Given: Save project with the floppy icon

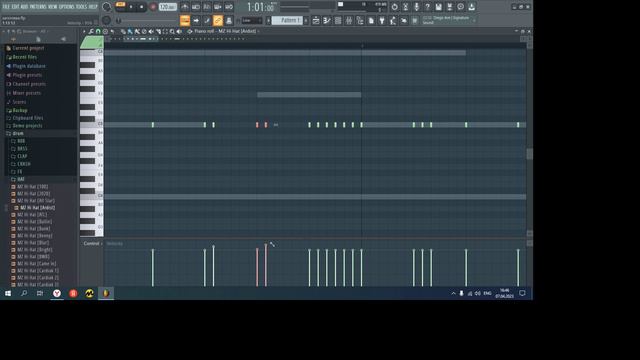Looking at the screenshot, I should [x=438, y=7].
